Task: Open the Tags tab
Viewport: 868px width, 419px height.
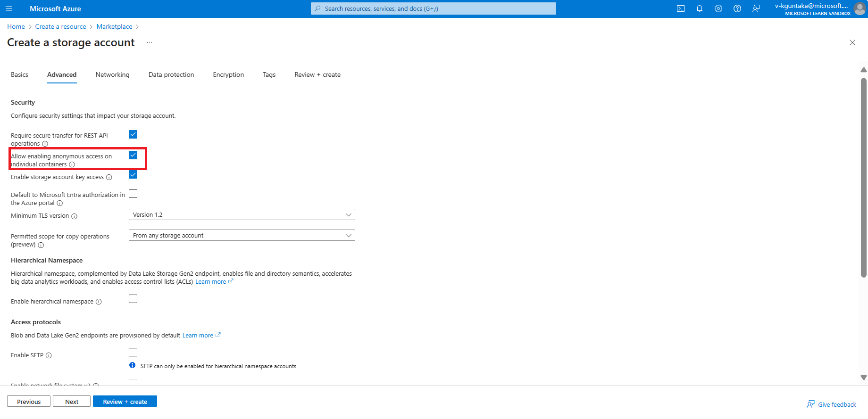Action: point(269,74)
